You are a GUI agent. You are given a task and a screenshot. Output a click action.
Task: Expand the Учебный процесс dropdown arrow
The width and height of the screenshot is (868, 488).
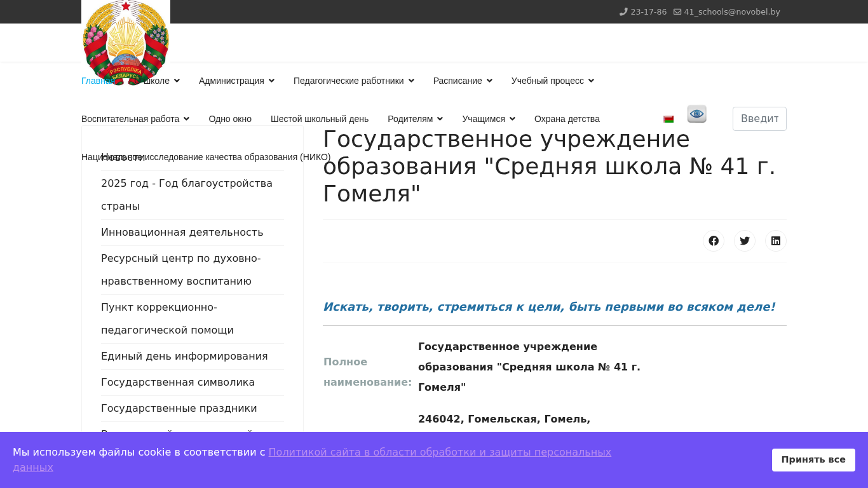(x=591, y=81)
